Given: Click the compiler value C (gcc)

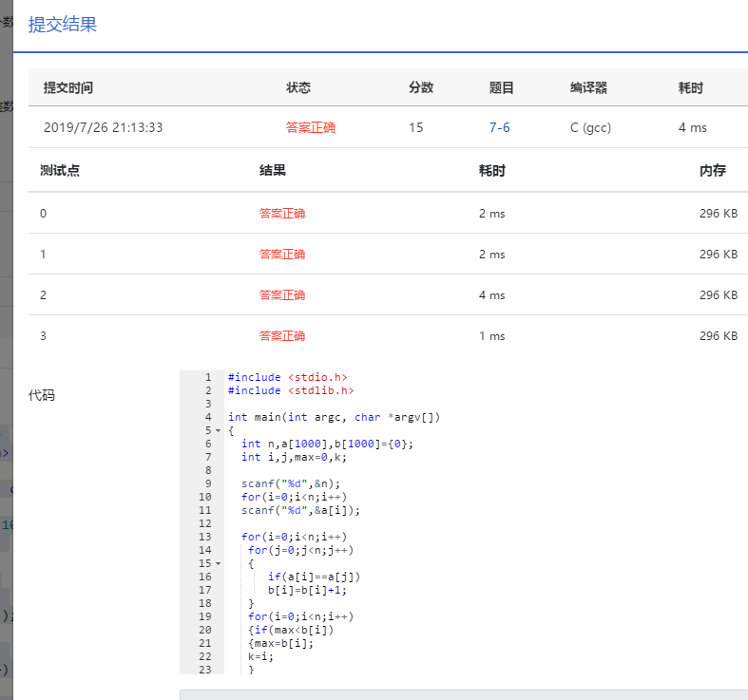Looking at the screenshot, I should pos(590,128).
